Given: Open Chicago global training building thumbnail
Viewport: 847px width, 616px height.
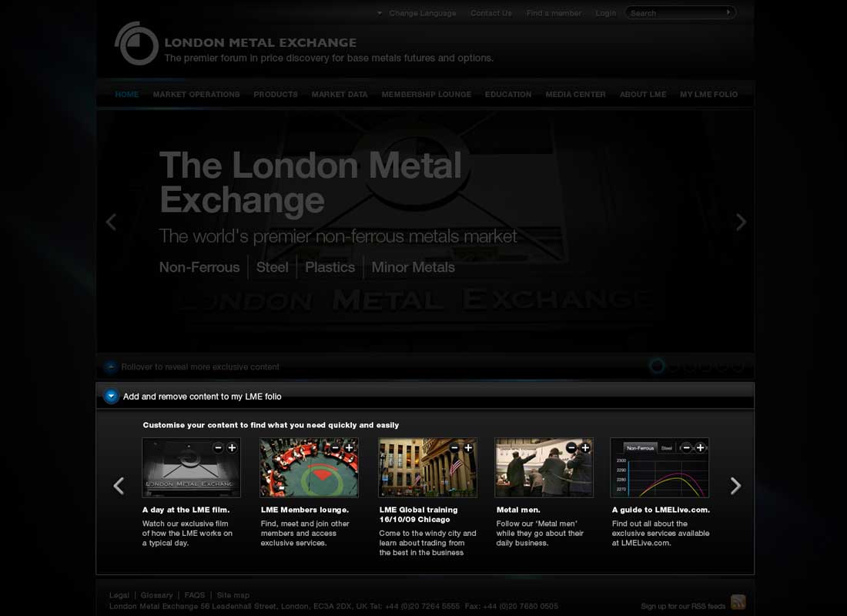Looking at the screenshot, I should click(x=428, y=468).
